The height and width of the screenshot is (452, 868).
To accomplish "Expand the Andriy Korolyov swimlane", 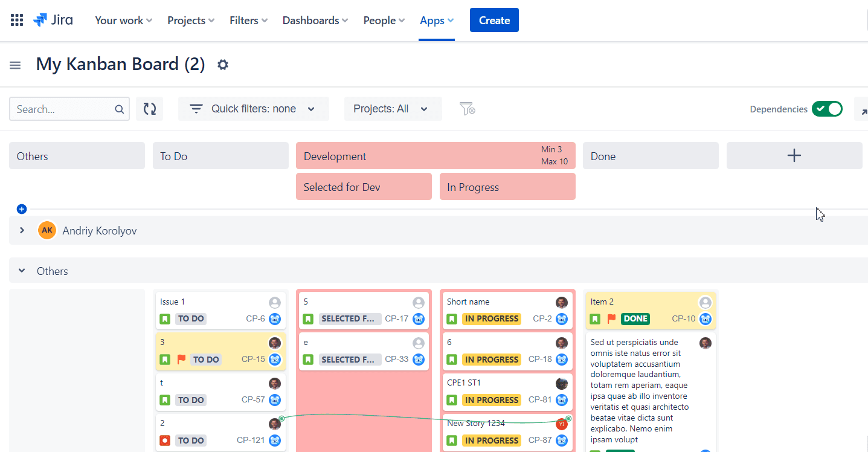I will [22, 230].
